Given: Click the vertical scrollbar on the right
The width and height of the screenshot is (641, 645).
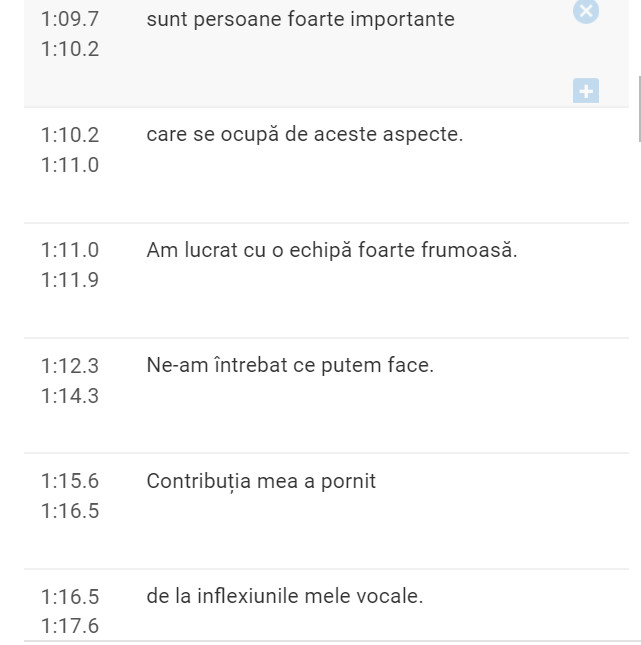Looking at the screenshot, I should 638,110.
